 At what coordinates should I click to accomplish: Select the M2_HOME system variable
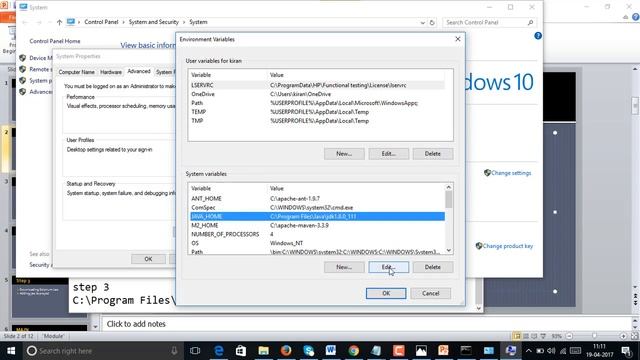(318, 225)
